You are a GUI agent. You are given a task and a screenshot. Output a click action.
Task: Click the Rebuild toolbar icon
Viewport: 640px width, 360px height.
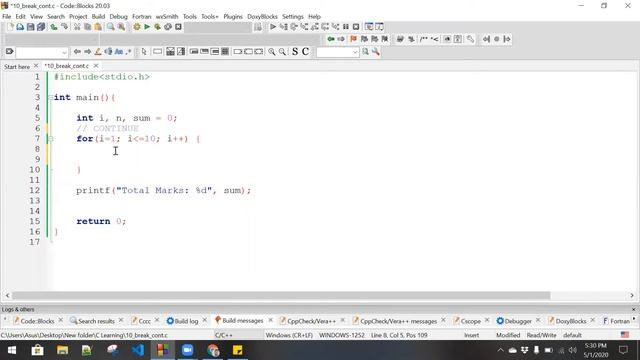168,27
